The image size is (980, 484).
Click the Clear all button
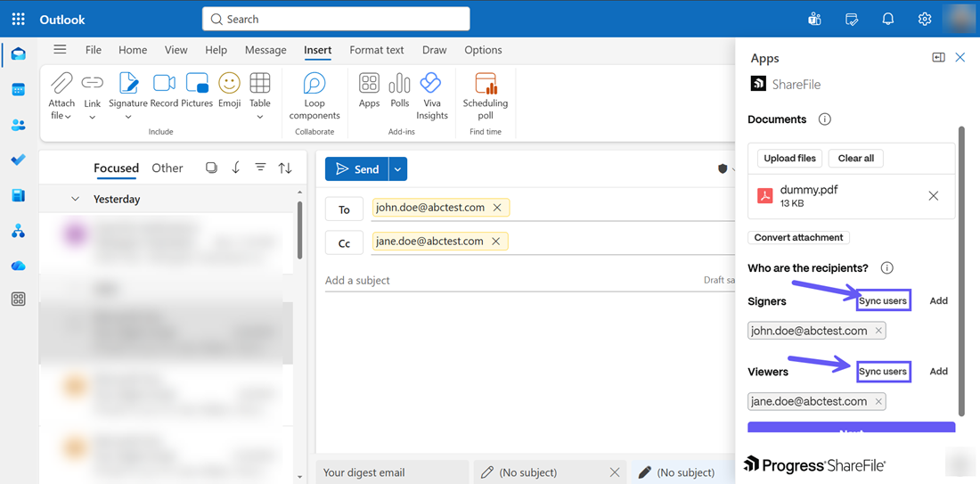tap(855, 158)
